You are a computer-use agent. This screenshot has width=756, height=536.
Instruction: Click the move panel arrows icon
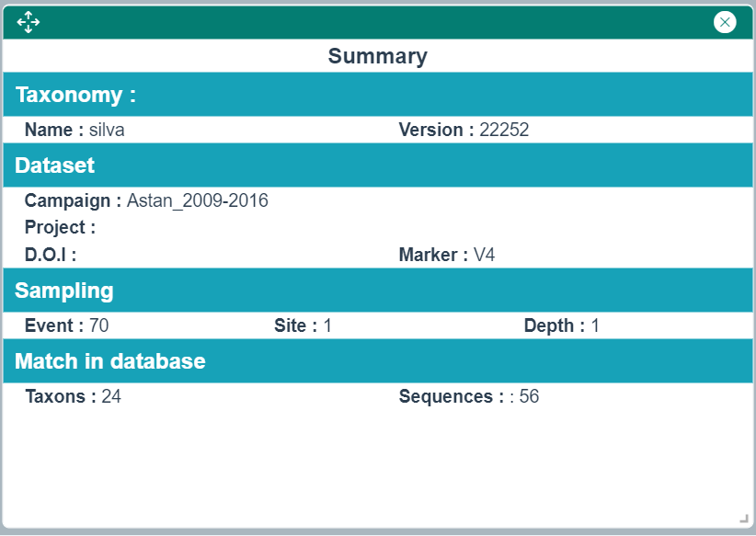pos(29,22)
